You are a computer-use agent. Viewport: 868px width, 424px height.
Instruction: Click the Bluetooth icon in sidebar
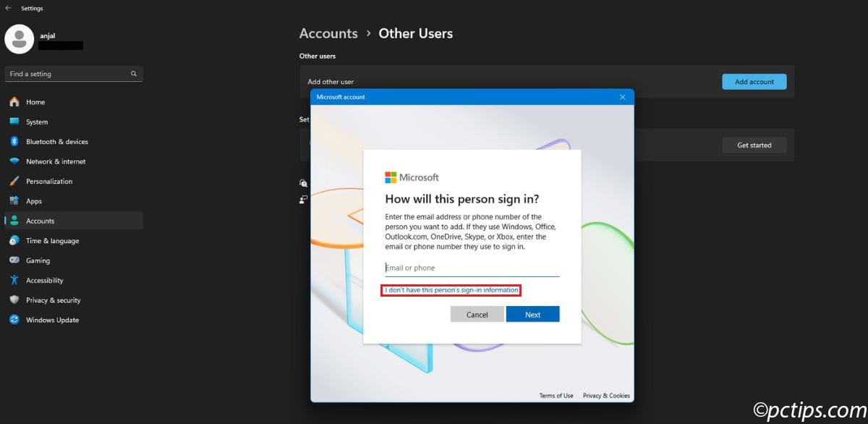coord(14,142)
